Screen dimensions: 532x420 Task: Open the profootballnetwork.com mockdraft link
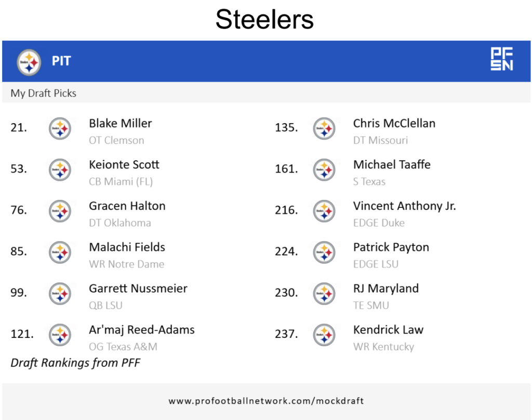(266, 401)
